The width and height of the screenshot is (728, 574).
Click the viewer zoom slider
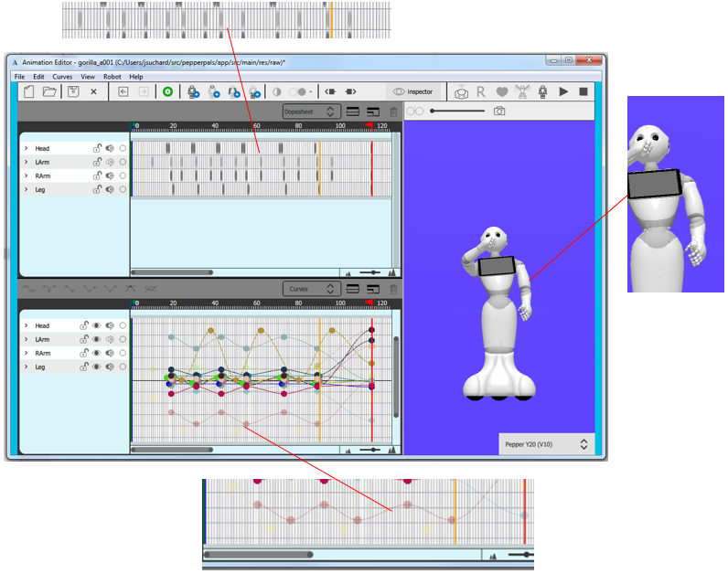tap(457, 111)
